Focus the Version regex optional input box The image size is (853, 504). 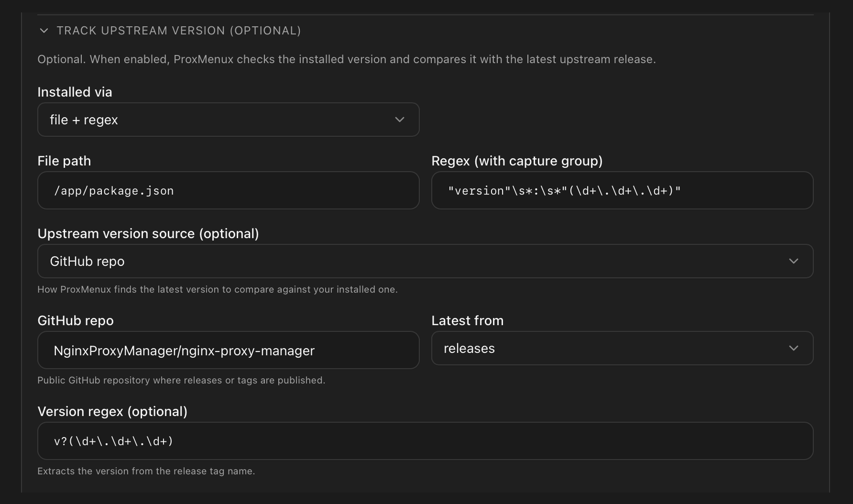click(426, 441)
